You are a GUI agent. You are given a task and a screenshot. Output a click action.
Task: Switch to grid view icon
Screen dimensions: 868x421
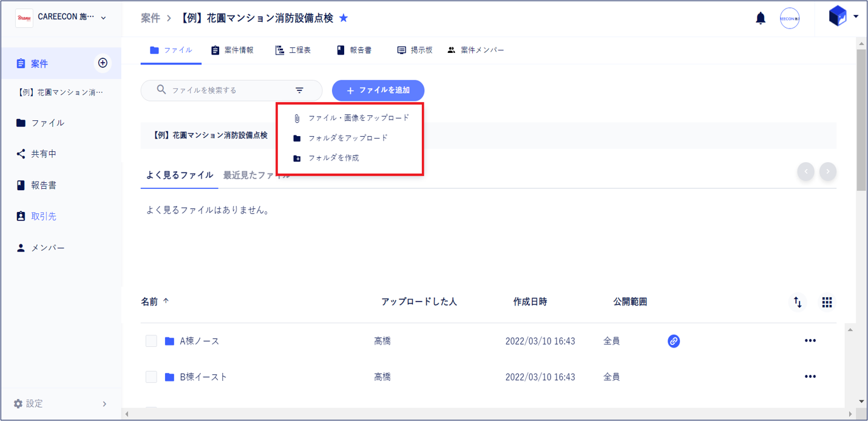click(827, 302)
